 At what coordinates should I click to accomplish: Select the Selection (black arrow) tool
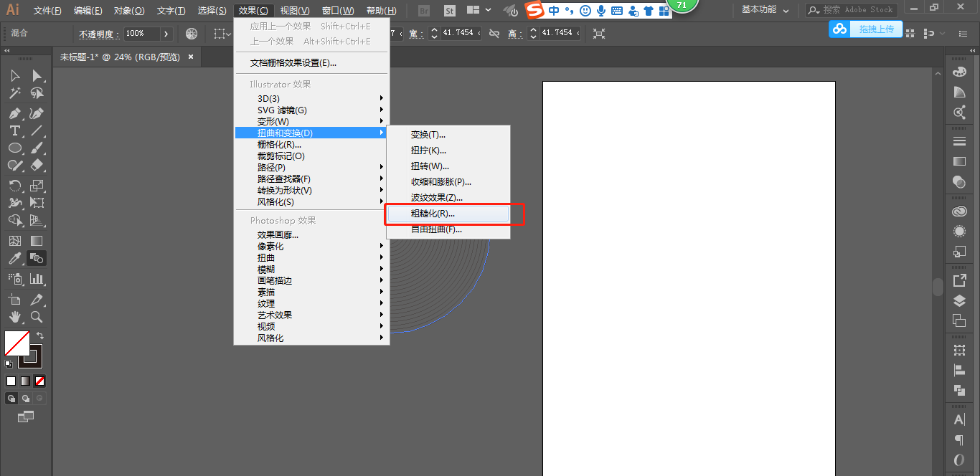tap(14, 76)
